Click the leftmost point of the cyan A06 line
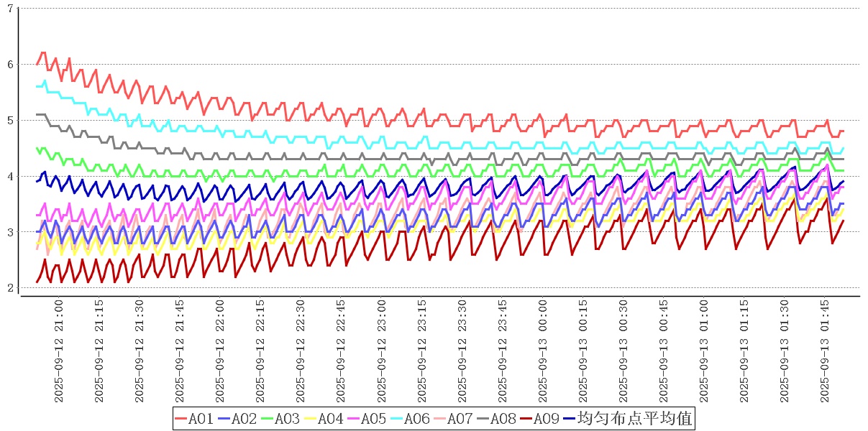The image size is (868, 431). click(37, 86)
